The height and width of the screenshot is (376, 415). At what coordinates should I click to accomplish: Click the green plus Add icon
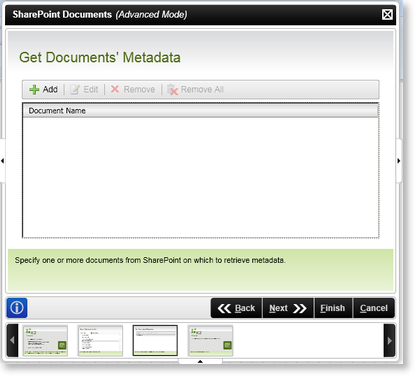[34, 90]
